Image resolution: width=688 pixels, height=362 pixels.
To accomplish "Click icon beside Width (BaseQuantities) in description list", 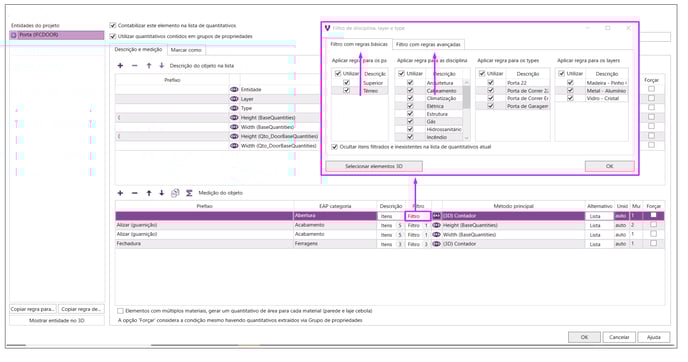I will (x=234, y=127).
